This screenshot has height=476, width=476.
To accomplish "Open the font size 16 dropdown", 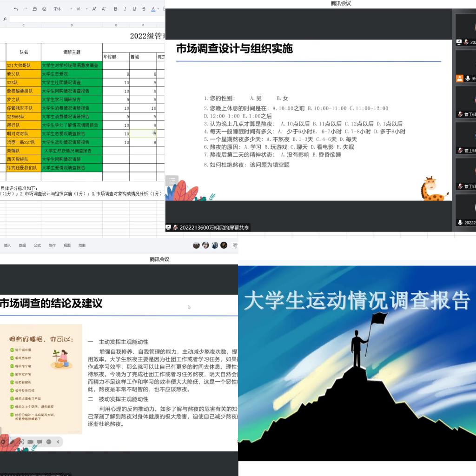I will [81, 9].
